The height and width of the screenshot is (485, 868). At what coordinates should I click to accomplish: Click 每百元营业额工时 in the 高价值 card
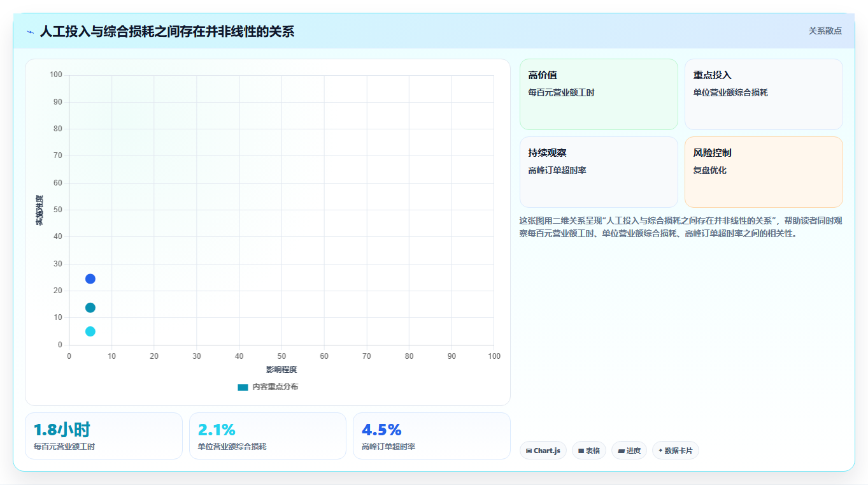(x=561, y=92)
